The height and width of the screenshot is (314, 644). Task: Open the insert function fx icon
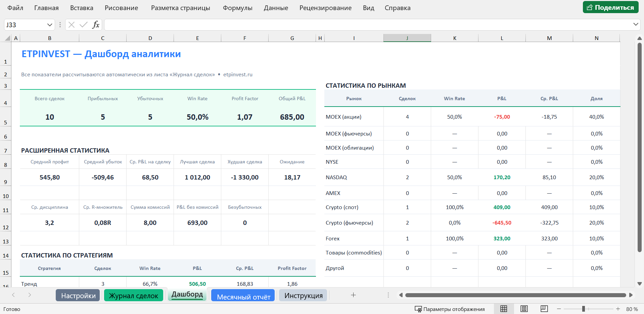click(x=96, y=25)
